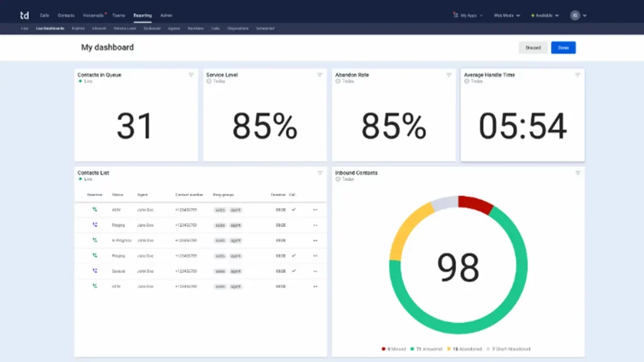Open more options on the first ACW contact
The height and width of the screenshot is (362, 644).
(x=314, y=209)
